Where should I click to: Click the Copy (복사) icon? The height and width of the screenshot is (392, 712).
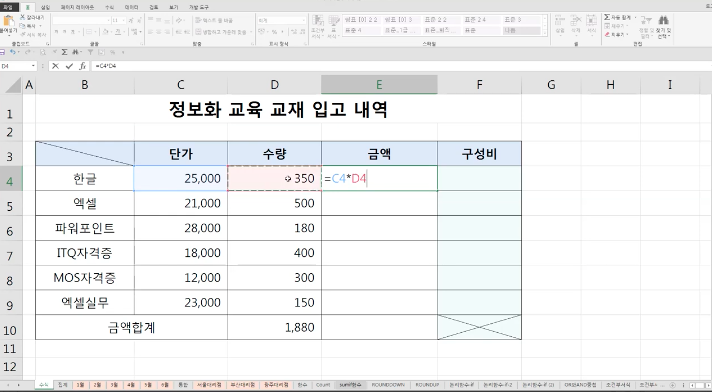[22, 26]
